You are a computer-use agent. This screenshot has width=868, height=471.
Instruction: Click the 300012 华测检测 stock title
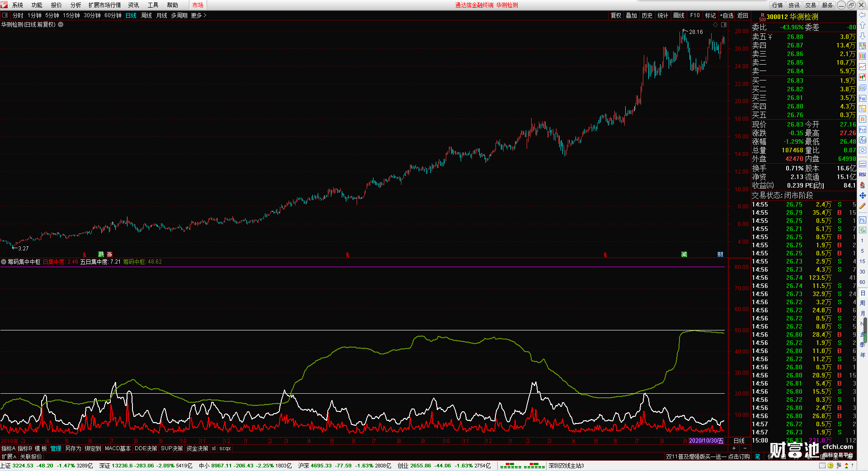[792, 17]
